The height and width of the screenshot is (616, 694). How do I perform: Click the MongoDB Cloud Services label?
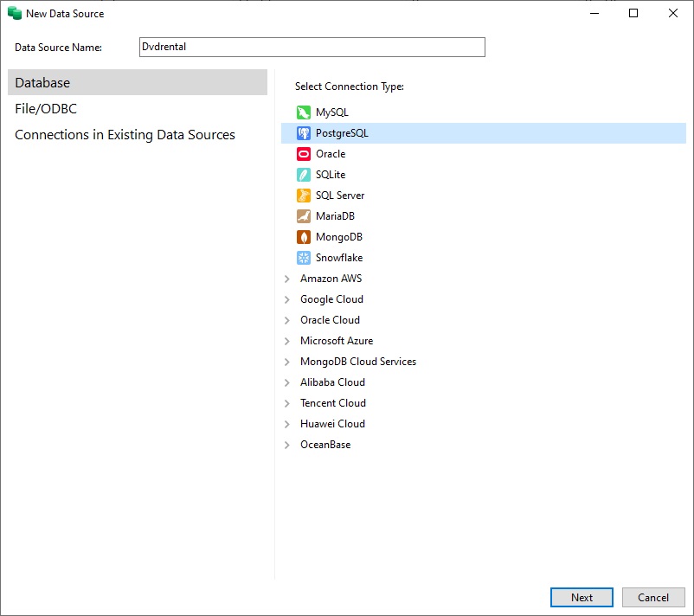(x=358, y=362)
